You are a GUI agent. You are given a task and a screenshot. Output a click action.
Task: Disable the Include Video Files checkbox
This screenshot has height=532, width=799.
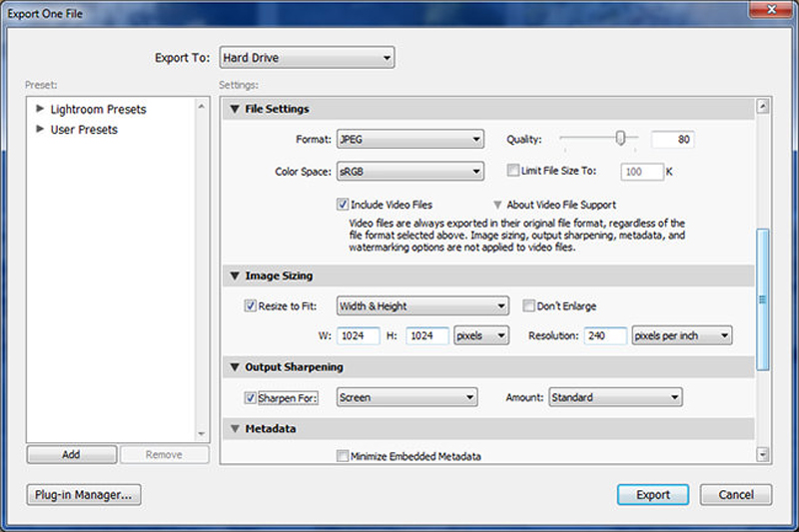pyautogui.click(x=343, y=205)
